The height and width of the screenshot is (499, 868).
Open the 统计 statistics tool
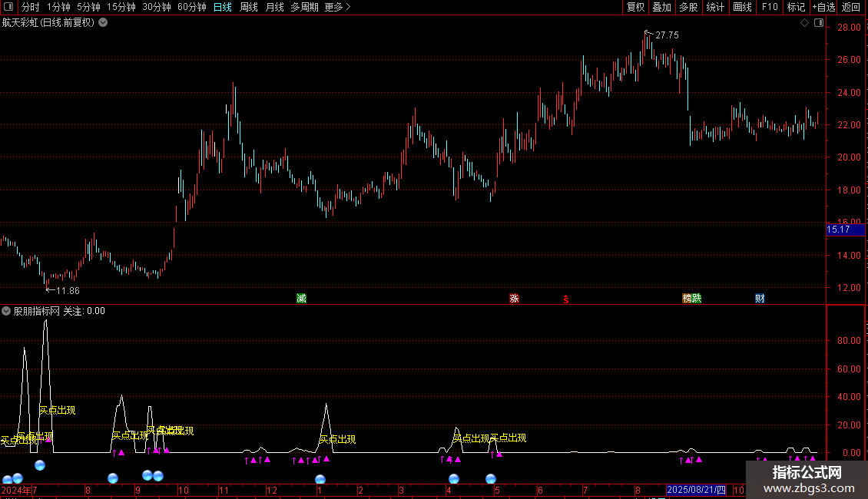click(715, 7)
